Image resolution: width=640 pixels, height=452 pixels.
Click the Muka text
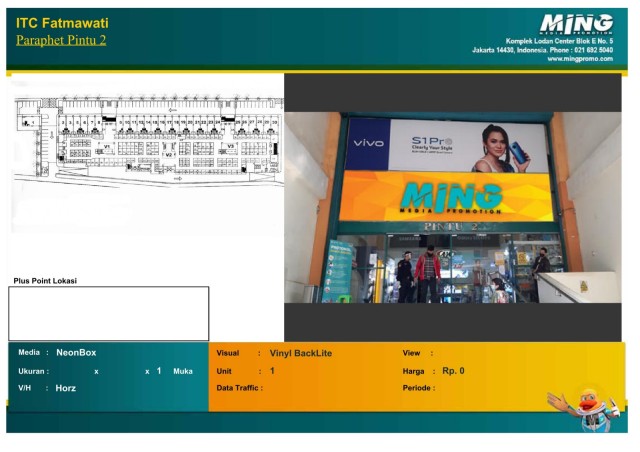(183, 371)
